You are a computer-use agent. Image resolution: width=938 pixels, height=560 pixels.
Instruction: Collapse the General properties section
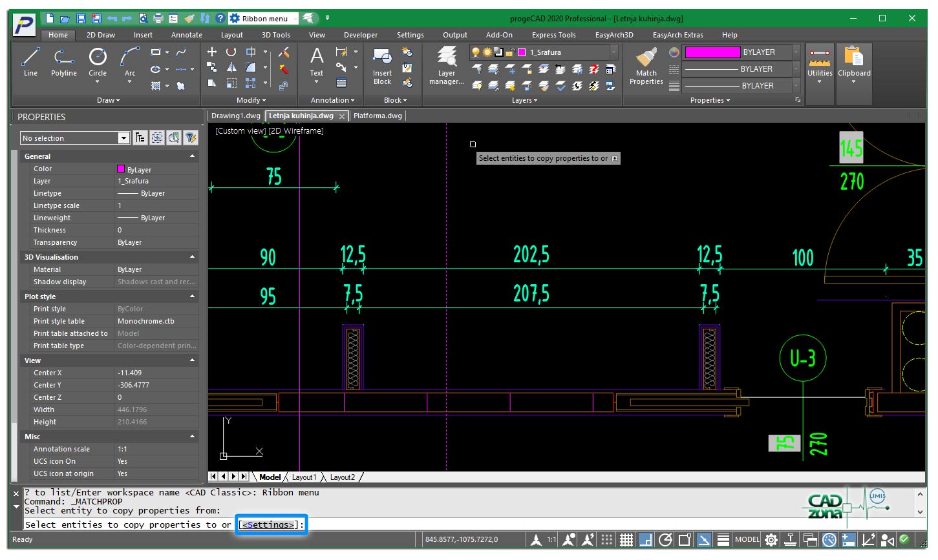click(192, 156)
